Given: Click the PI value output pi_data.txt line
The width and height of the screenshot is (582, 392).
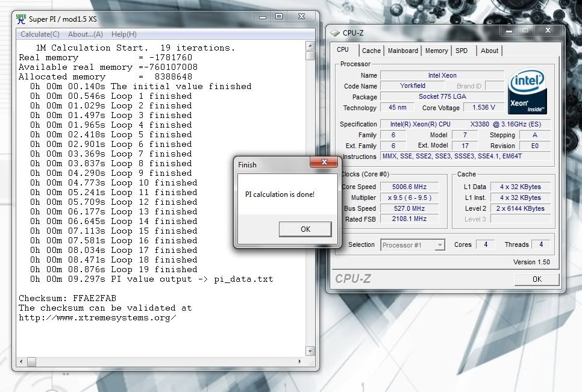Looking at the screenshot, I should point(151,279).
